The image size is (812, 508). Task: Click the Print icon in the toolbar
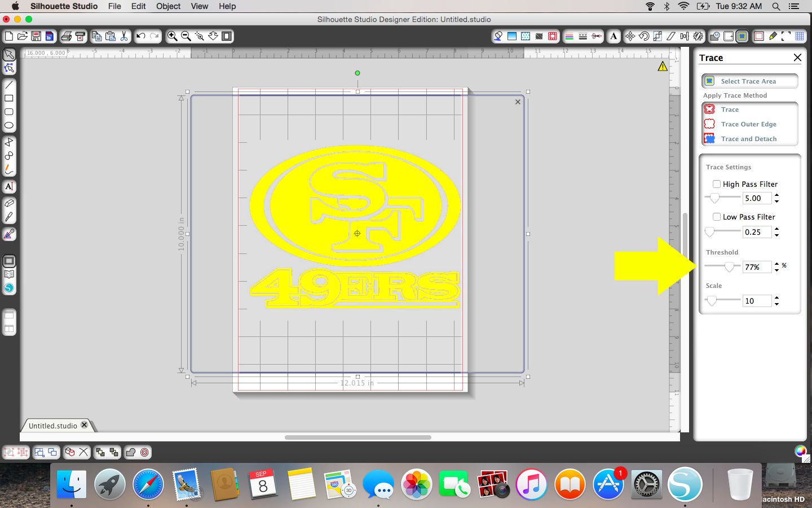[x=67, y=36]
